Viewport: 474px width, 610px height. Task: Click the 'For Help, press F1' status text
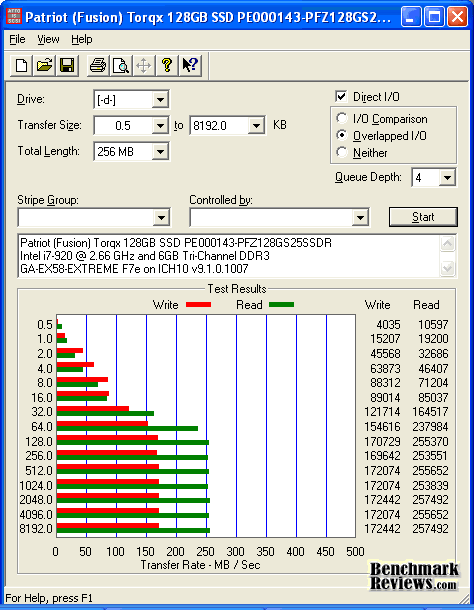49,598
